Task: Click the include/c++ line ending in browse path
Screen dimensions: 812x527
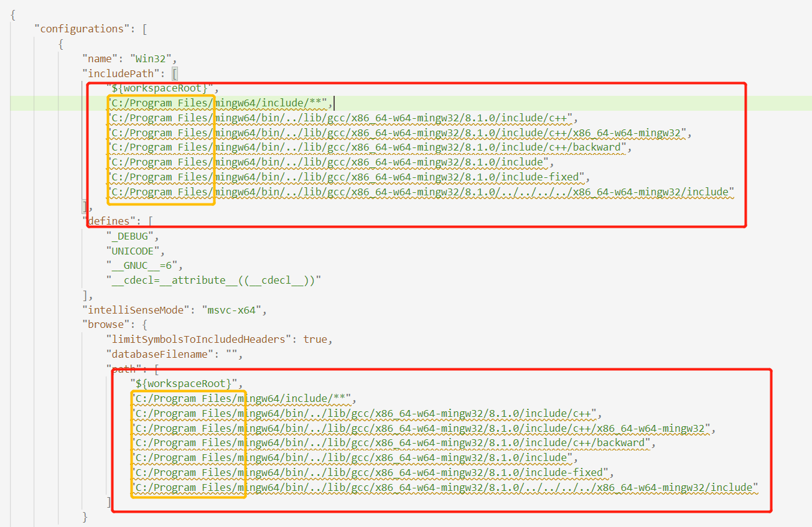Action: (x=365, y=413)
